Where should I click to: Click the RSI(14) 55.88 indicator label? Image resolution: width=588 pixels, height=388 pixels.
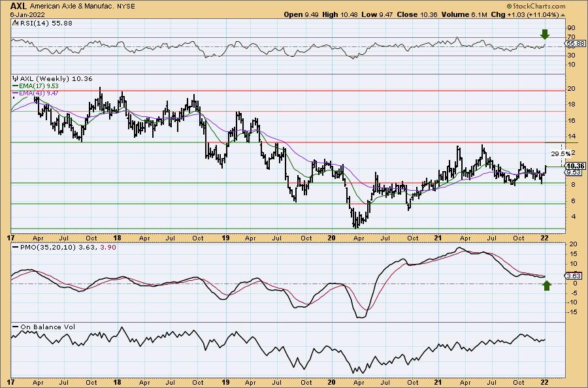pyautogui.click(x=46, y=23)
